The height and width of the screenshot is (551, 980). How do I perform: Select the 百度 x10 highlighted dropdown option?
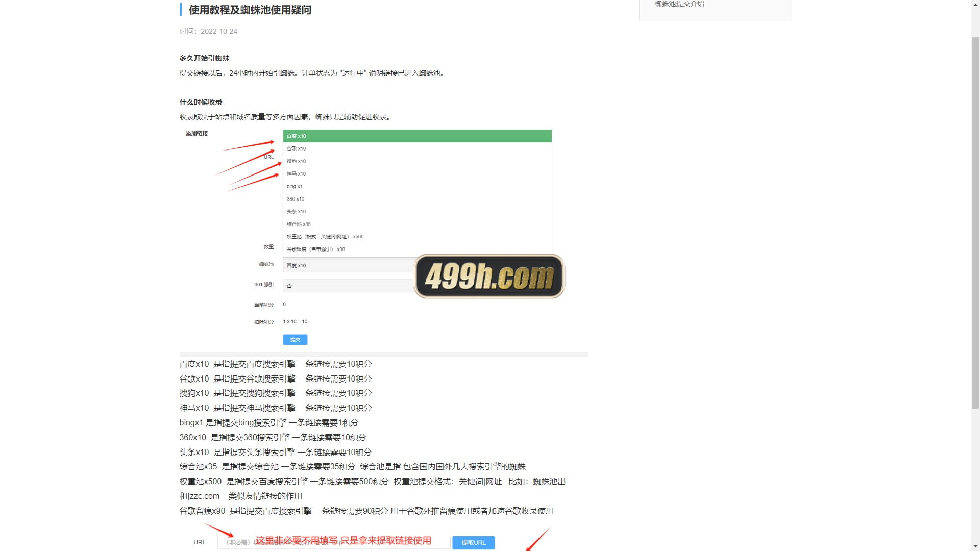(x=417, y=136)
